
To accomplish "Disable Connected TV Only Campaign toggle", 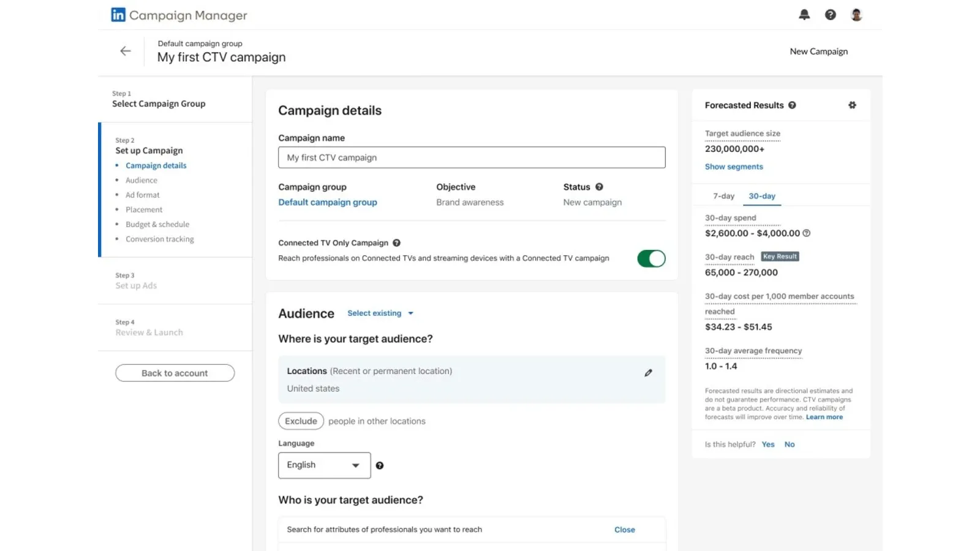I will 650,258.
